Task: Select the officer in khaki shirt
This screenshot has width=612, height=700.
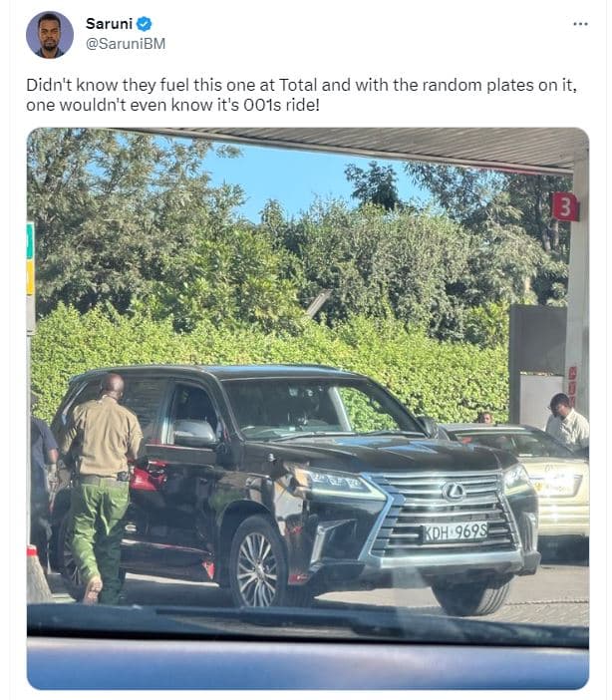Action: (x=100, y=488)
